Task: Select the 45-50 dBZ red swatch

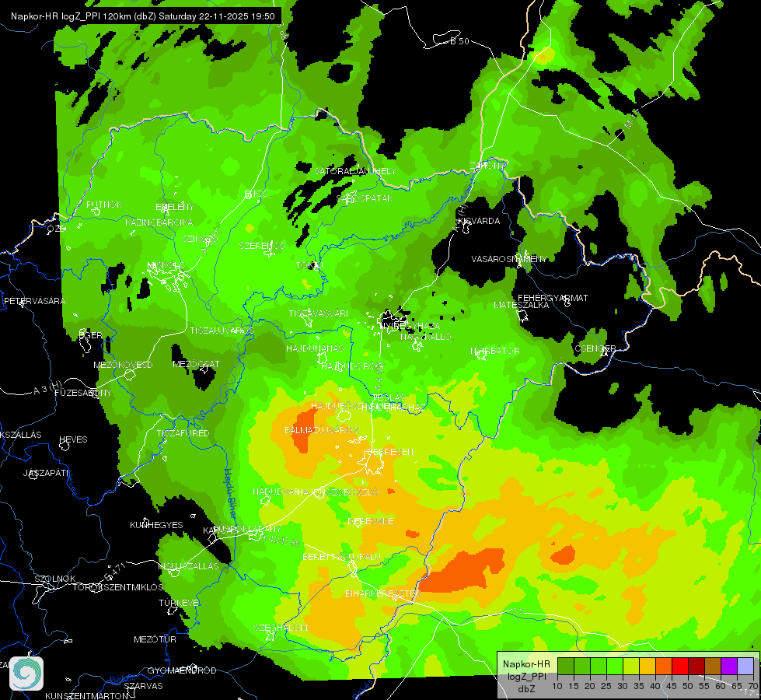Action: click(x=680, y=666)
